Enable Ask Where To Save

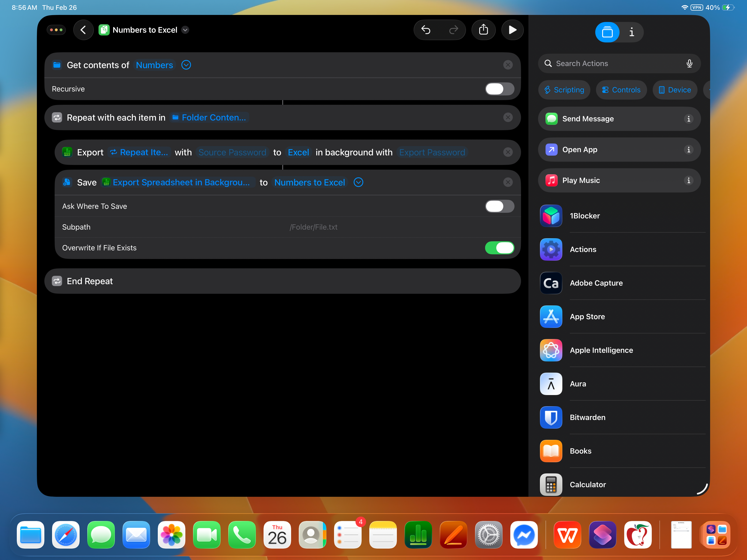coord(500,206)
